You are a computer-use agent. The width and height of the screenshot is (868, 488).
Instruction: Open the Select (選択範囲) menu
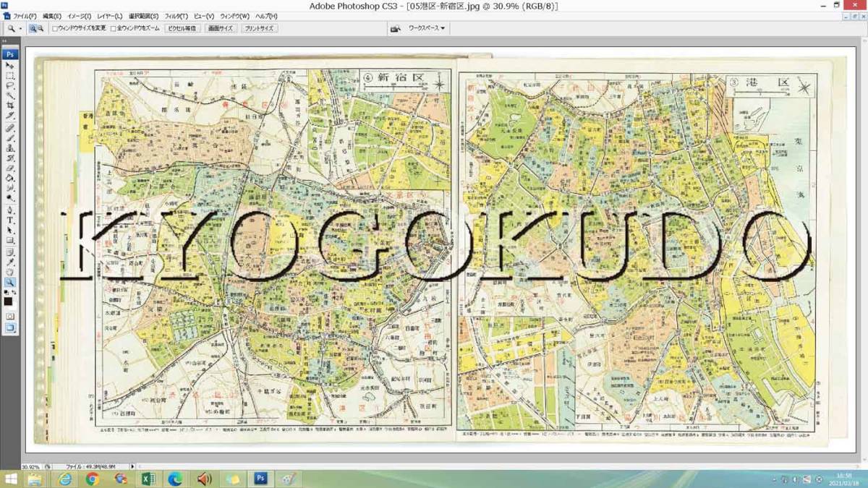tap(143, 16)
